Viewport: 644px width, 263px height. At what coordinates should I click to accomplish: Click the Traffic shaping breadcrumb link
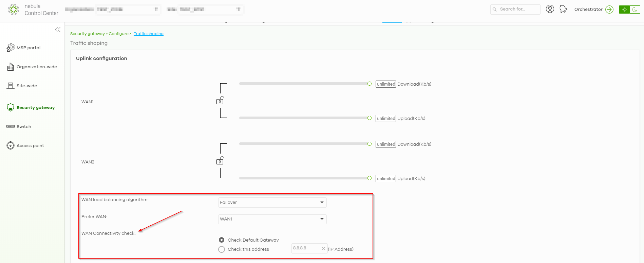click(x=148, y=34)
